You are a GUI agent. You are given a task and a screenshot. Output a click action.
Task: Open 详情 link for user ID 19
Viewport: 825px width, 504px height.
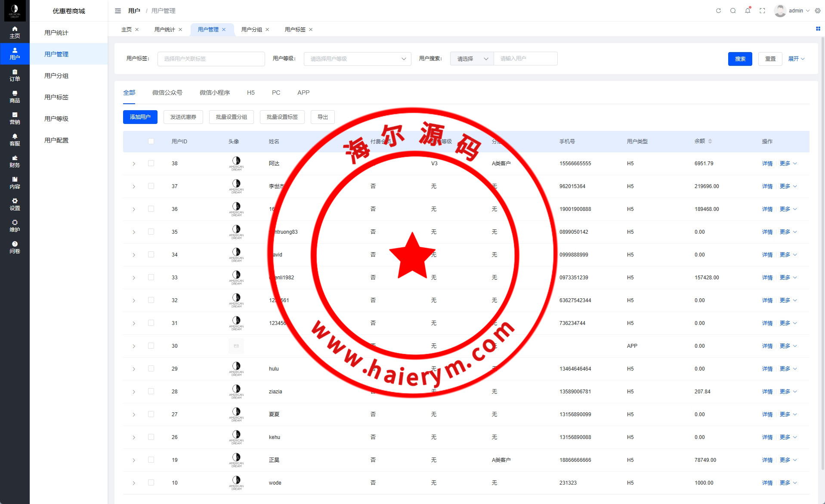[x=767, y=460]
